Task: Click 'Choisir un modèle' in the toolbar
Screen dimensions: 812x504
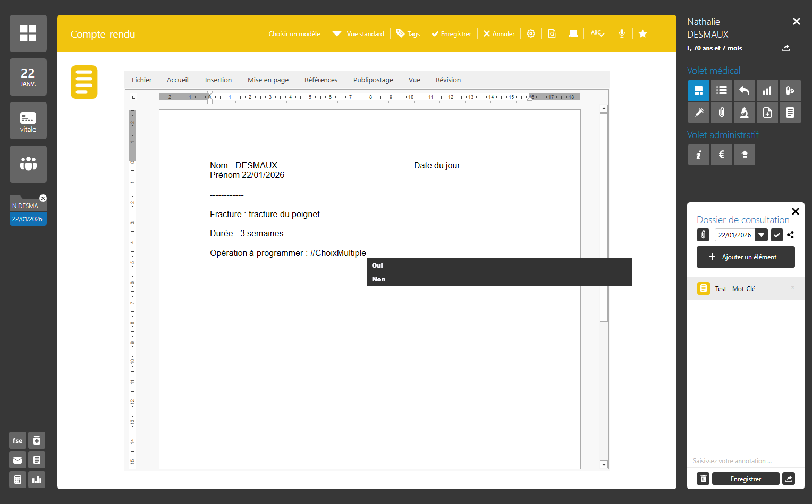Action: click(294, 33)
